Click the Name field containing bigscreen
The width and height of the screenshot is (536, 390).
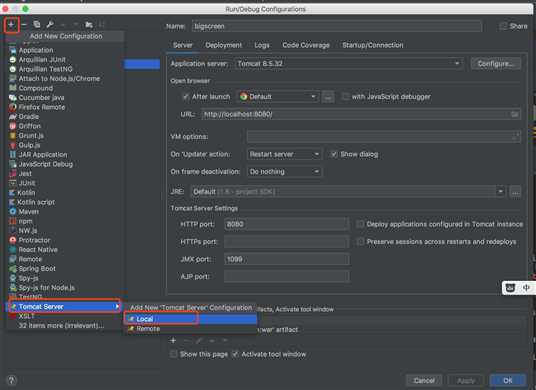(x=337, y=26)
